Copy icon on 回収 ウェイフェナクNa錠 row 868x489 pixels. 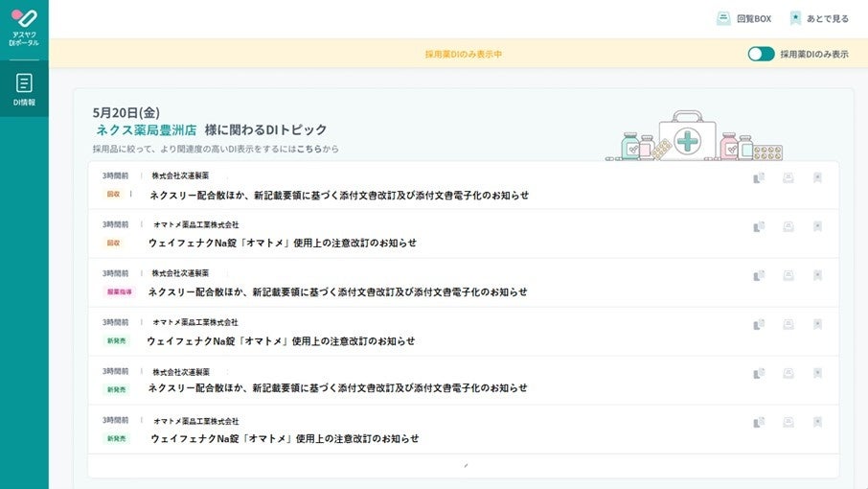coord(759,226)
